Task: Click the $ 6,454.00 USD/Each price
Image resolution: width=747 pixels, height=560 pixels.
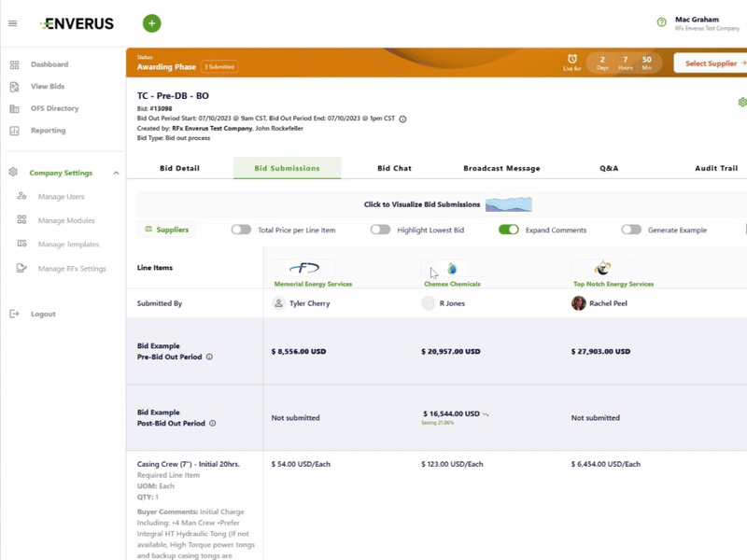Action: click(606, 464)
